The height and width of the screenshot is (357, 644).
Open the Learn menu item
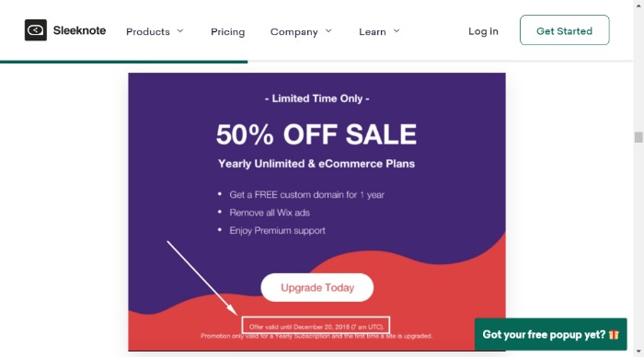[373, 31]
